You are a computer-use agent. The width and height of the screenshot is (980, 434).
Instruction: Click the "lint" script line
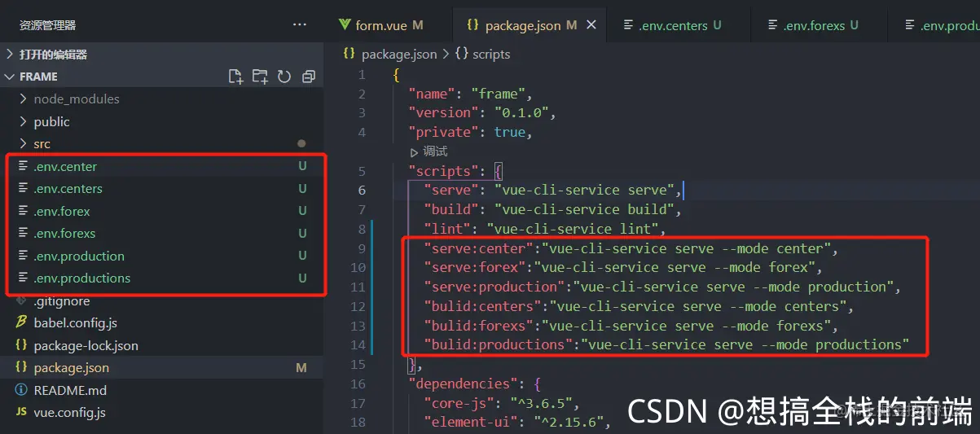[x=544, y=229]
